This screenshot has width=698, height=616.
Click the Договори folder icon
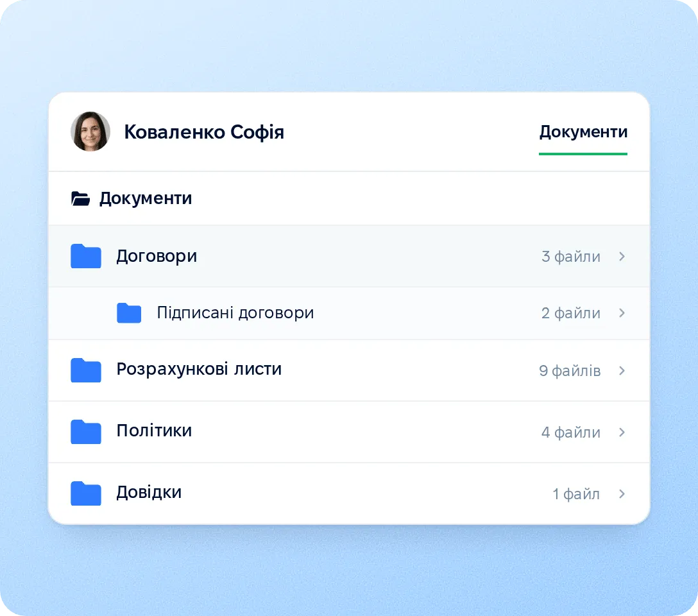coord(86,256)
